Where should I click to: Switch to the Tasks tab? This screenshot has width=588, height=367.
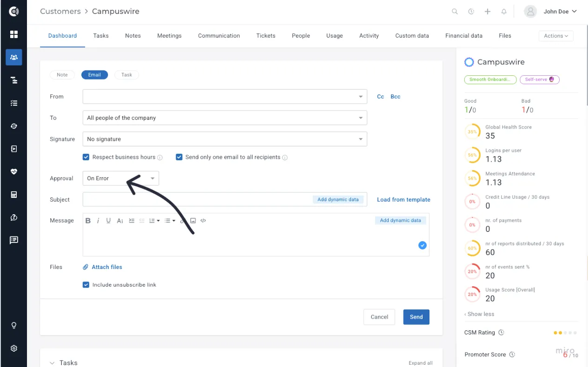(x=101, y=36)
